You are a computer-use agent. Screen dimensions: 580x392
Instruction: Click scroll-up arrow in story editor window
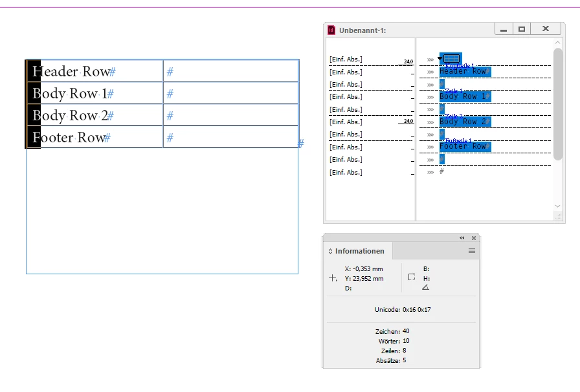coord(558,43)
